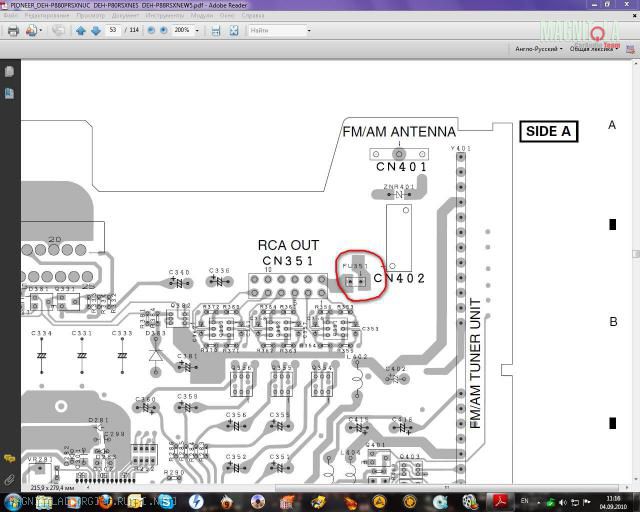Image resolution: width=640 pixels, height=512 pixels.
Task: Open the Общая лексика dictionary dropdown
Action: [593, 49]
